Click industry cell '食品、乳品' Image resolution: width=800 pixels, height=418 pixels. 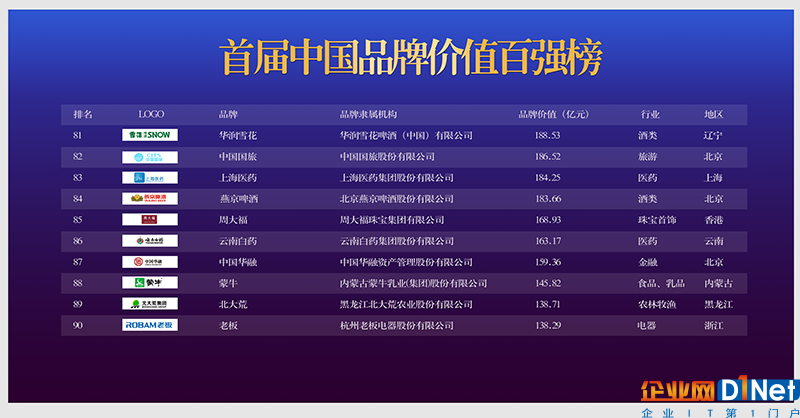point(661,283)
